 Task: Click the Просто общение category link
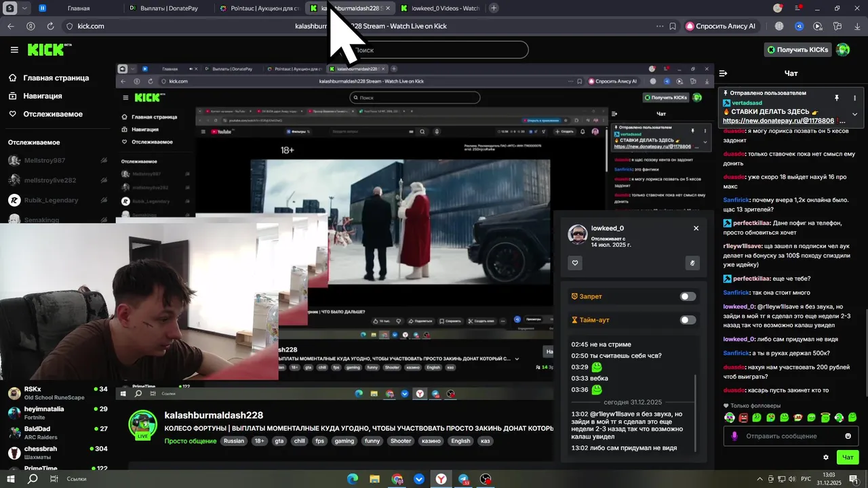tap(191, 441)
